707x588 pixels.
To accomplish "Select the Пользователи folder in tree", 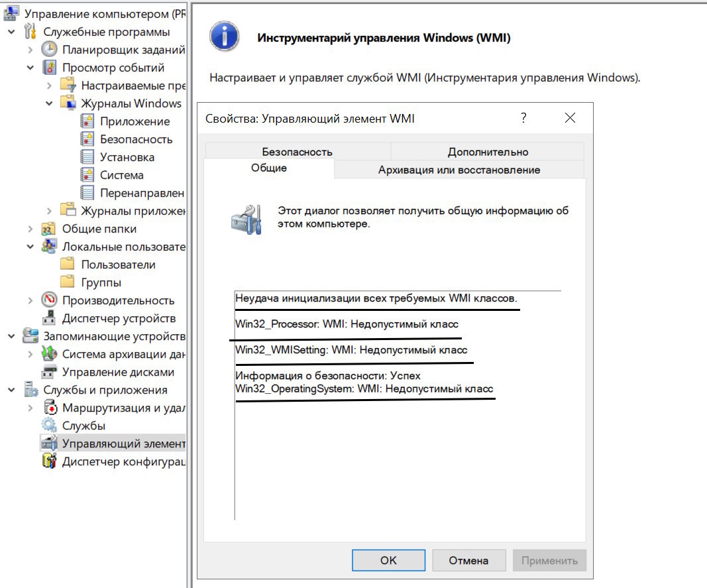I will click(118, 265).
